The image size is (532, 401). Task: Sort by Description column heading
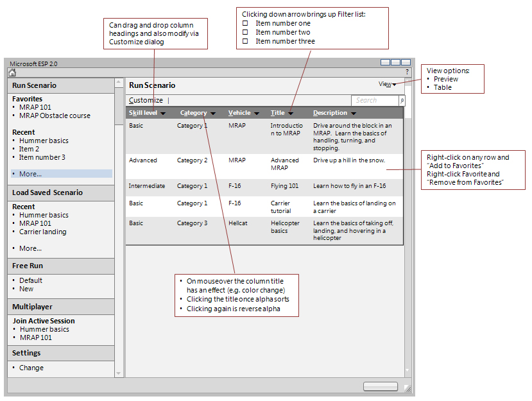point(330,113)
